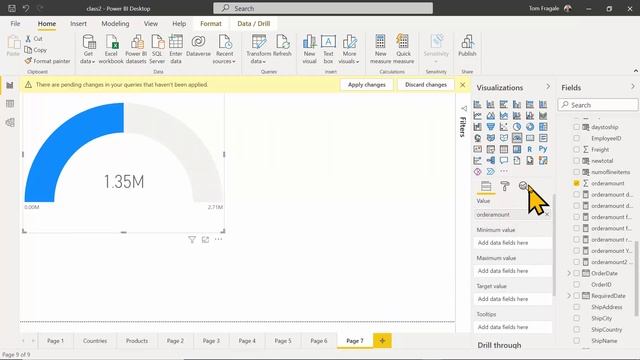
Task: Dismiss the pending changes banner
Action: pos(462,85)
